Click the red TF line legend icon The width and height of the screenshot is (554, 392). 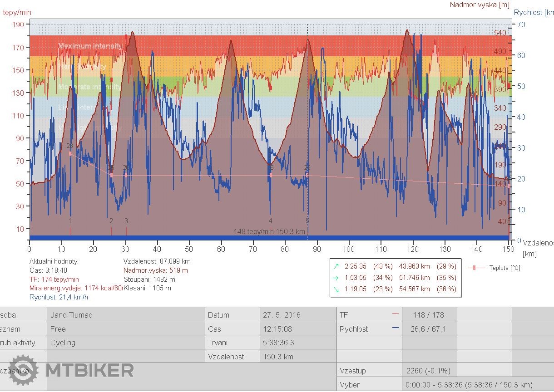click(x=395, y=314)
